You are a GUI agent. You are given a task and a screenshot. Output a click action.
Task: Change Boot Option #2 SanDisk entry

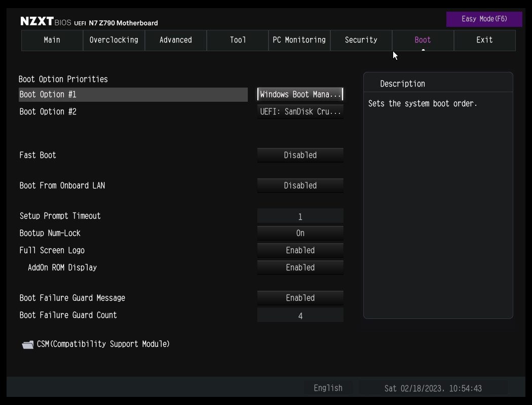pos(300,112)
